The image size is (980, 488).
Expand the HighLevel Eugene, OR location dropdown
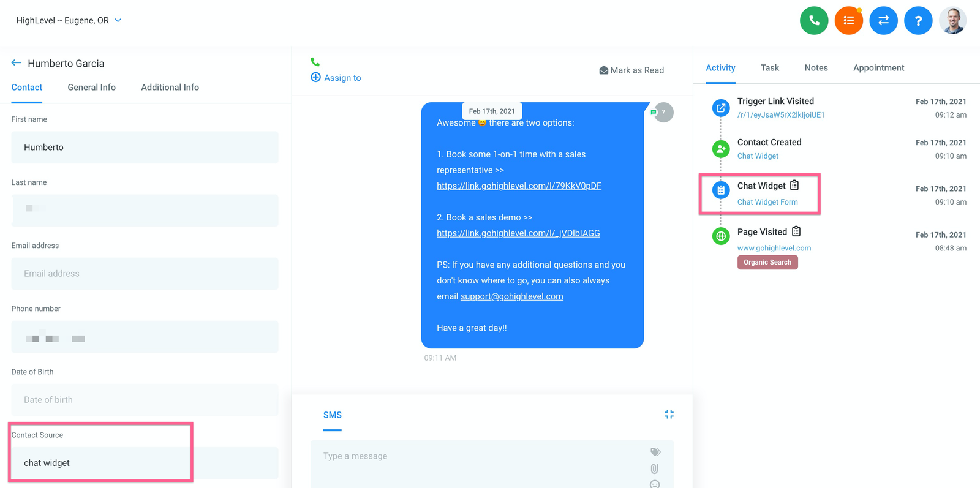pos(118,20)
